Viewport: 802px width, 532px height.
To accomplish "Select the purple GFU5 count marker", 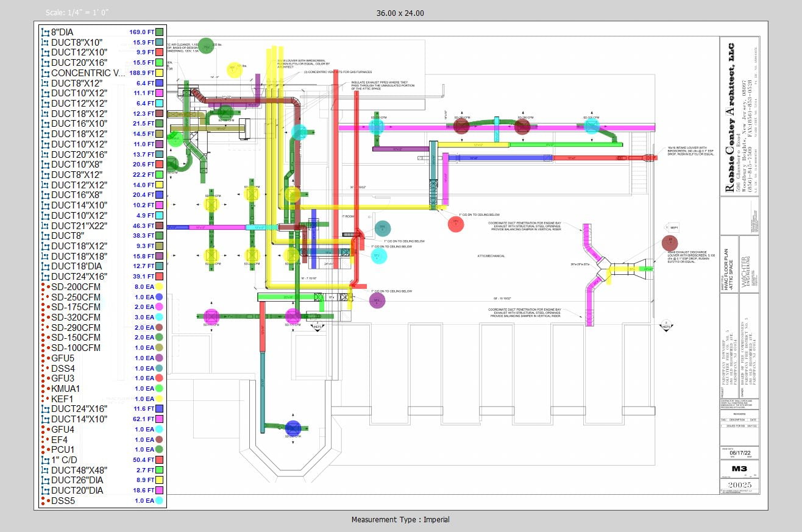I will click(x=377, y=300).
